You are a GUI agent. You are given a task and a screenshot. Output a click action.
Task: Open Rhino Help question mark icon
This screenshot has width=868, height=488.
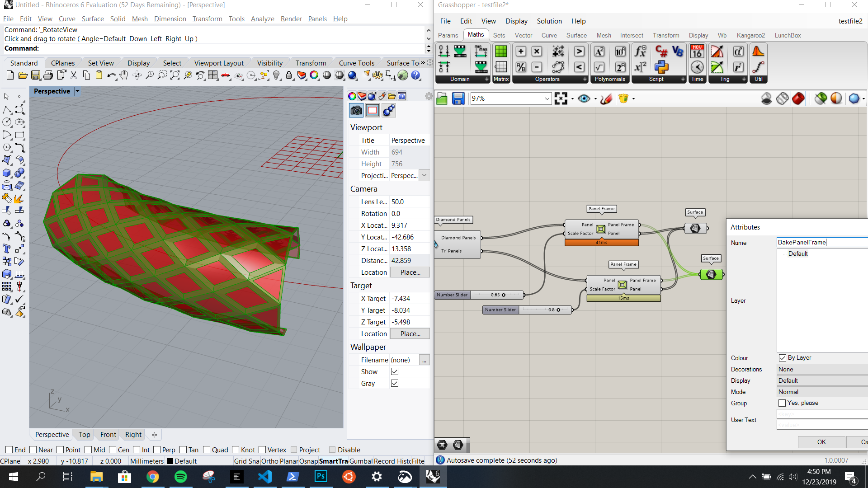click(x=415, y=75)
